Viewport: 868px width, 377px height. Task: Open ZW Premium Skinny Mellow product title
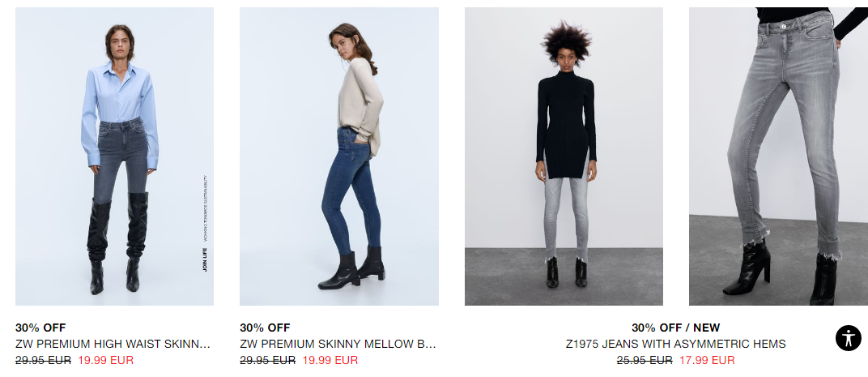coord(338,344)
